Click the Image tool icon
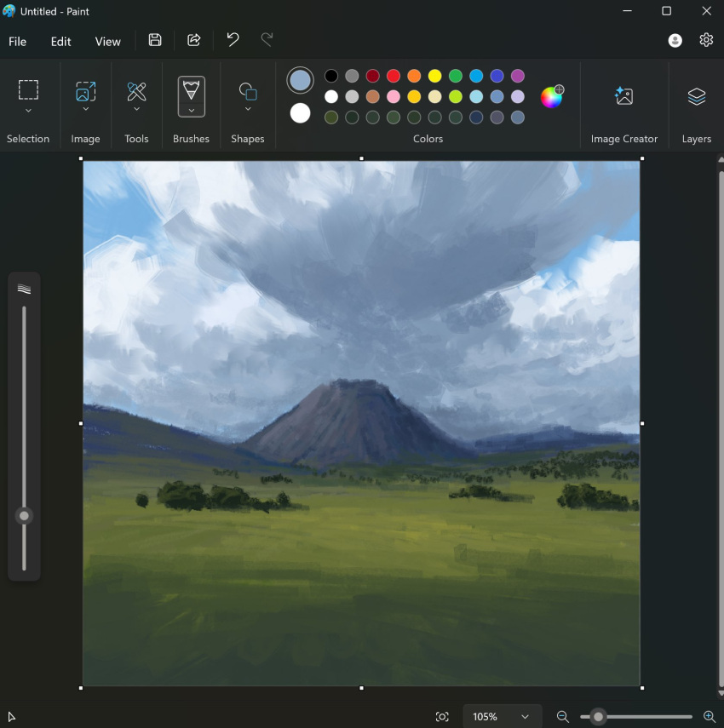724x728 pixels. pos(85,95)
